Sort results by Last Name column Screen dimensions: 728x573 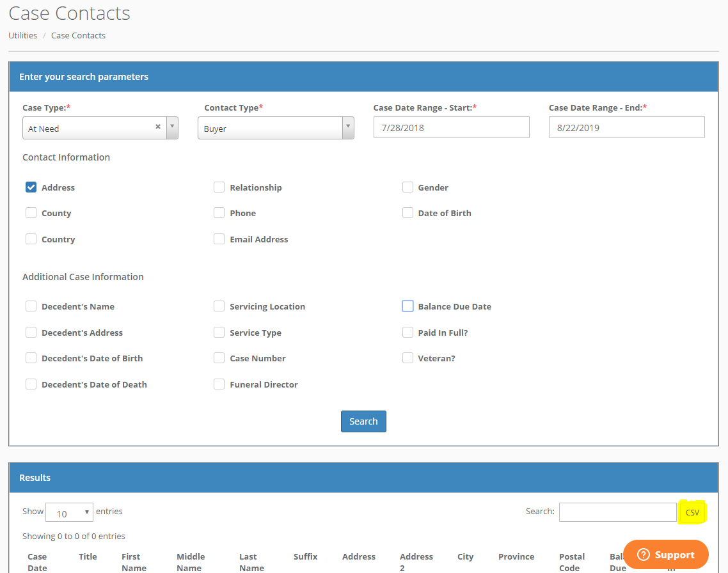(x=251, y=562)
